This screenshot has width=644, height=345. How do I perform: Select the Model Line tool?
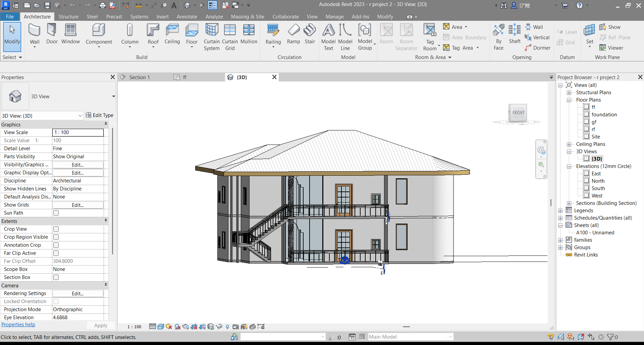[345, 37]
